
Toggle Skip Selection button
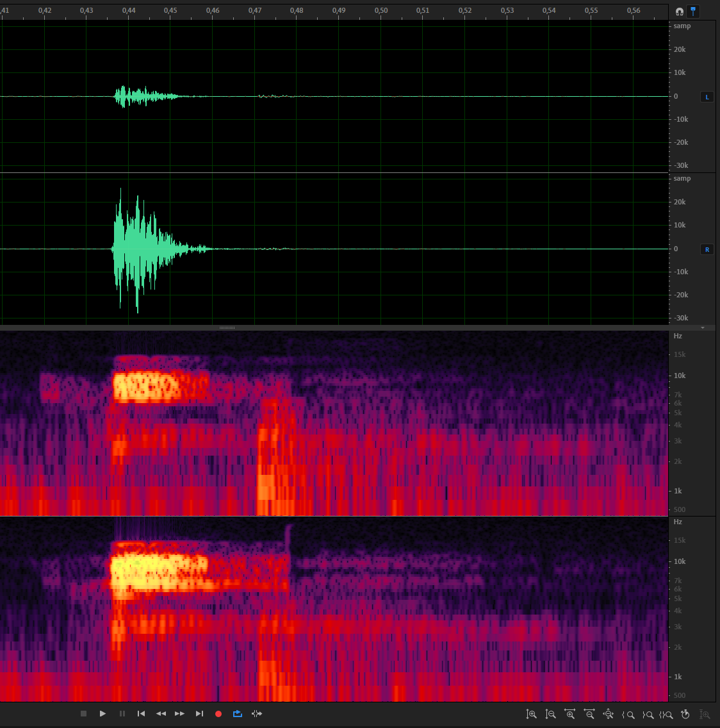point(257,714)
